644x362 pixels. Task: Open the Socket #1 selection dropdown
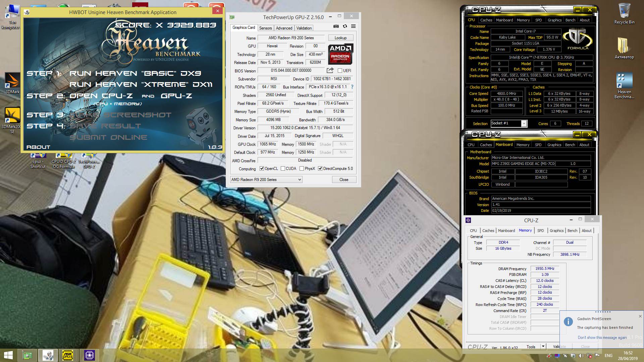(509, 123)
